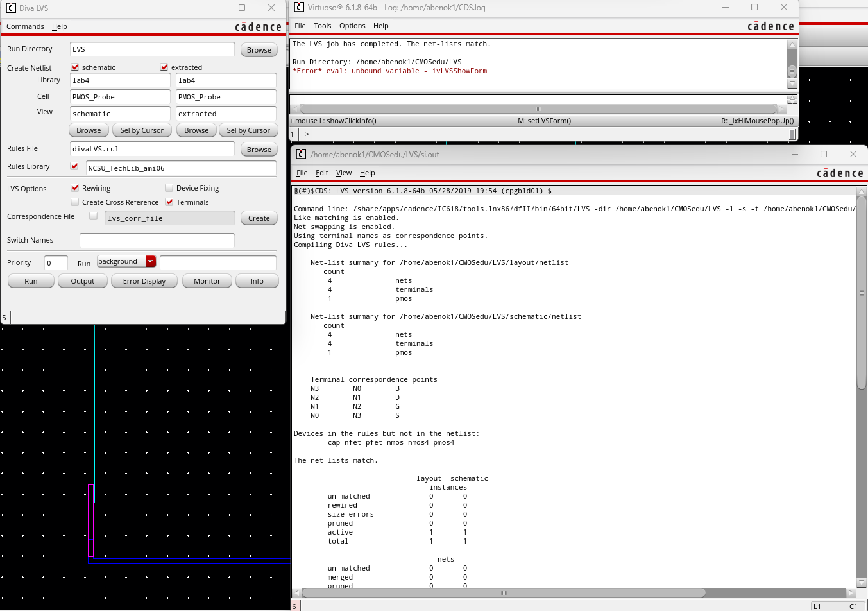
Task: Open the Run mode background dropdown
Action: point(126,261)
